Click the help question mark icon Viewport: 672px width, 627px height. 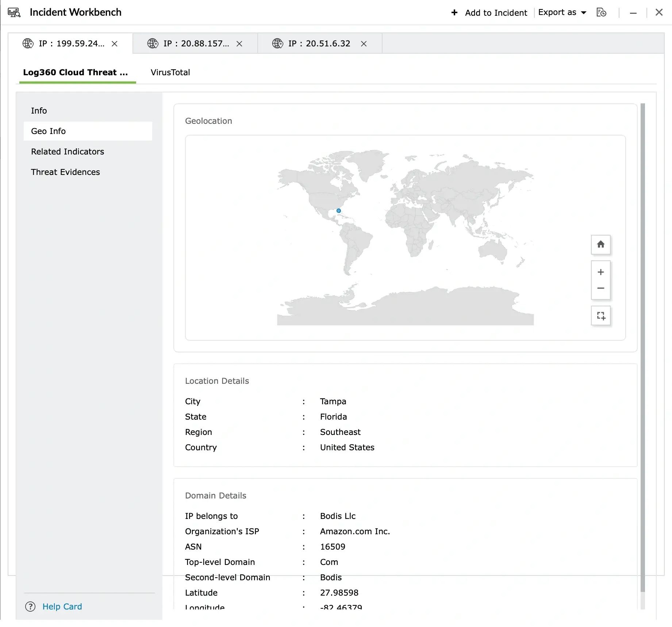[30, 607]
